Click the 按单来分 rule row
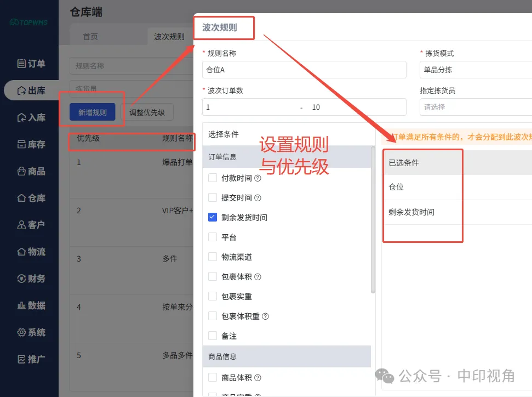The width and height of the screenshot is (532, 397). [x=131, y=319]
